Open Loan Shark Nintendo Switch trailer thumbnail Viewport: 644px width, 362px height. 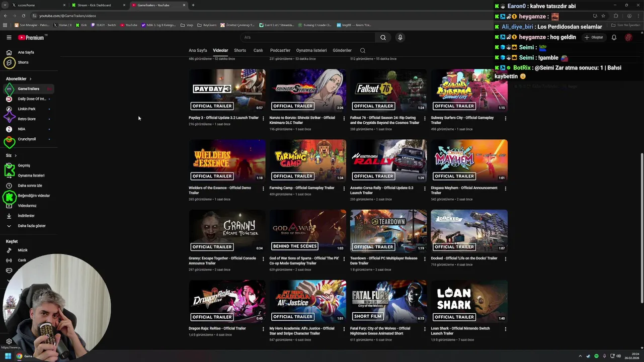pyautogui.click(x=469, y=301)
